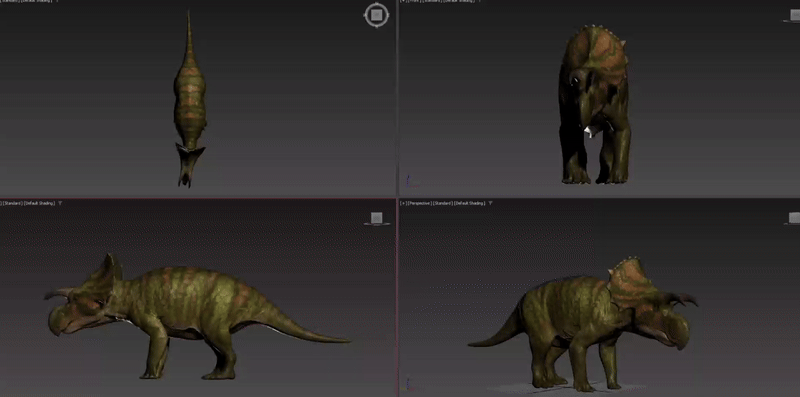Click the viewport filter funnel icon in Perspective
800x397 pixels.
pyautogui.click(x=490, y=203)
